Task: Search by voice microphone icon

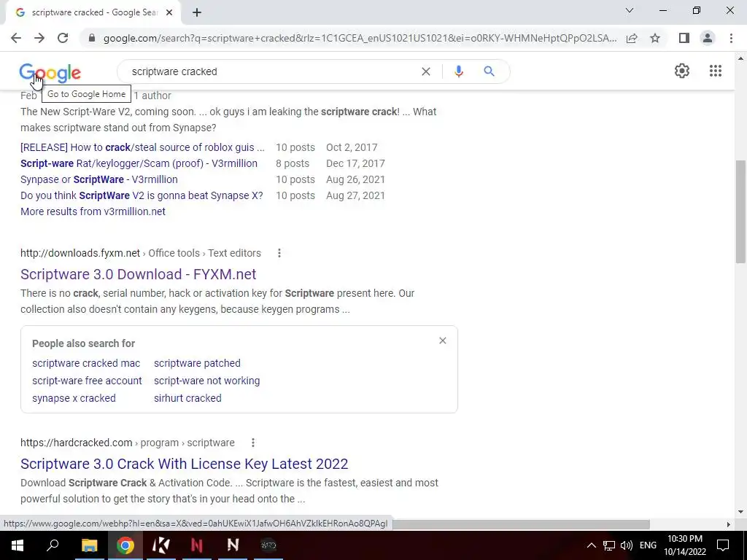Action: 459,71
